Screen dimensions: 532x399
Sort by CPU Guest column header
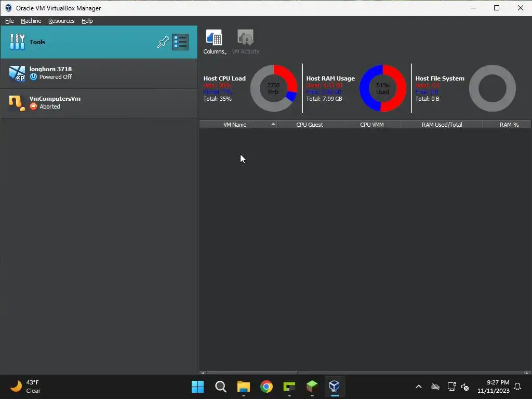point(310,125)
